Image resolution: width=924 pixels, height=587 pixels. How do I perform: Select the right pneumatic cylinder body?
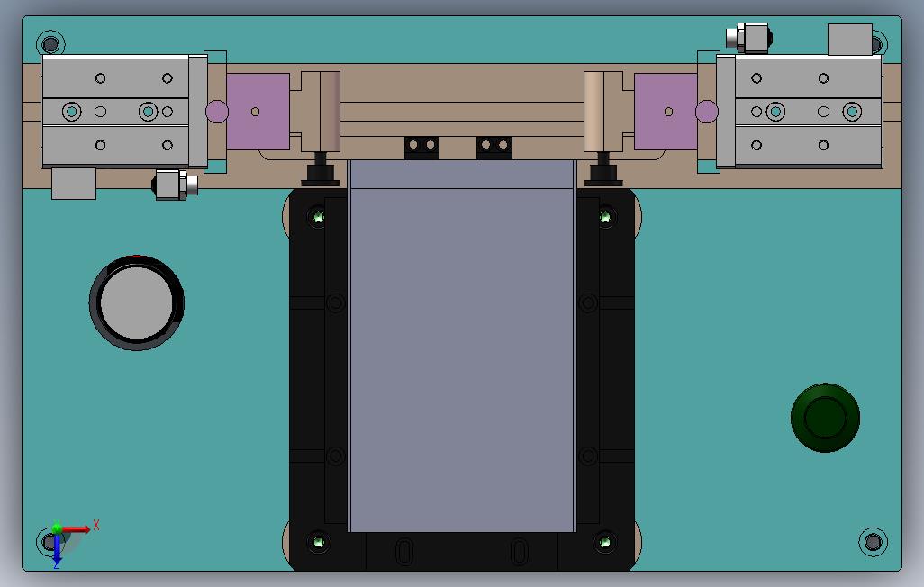click(800, 112)
